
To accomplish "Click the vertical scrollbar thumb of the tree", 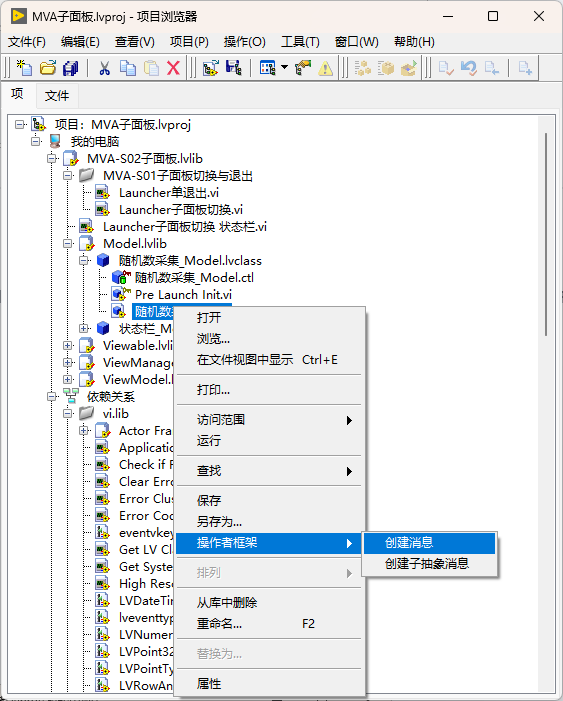I will [546, 234].
